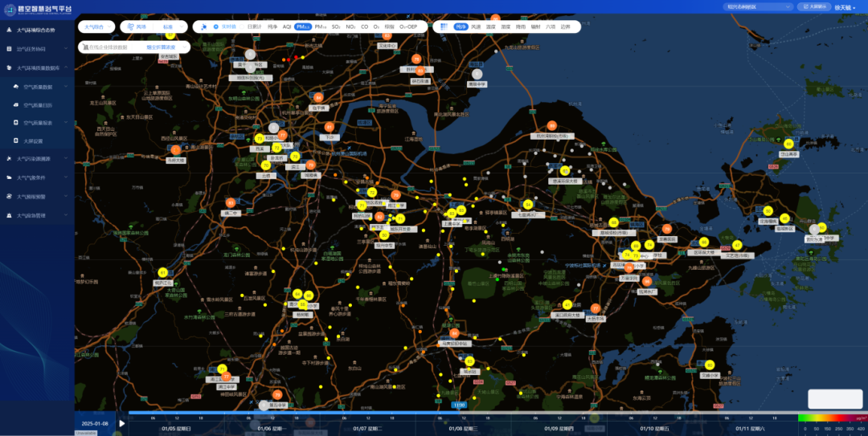Collapse the 大气环境质量数据库 section chevron
This screenshot has width=868, height=436.
click(x=66, y=67)
